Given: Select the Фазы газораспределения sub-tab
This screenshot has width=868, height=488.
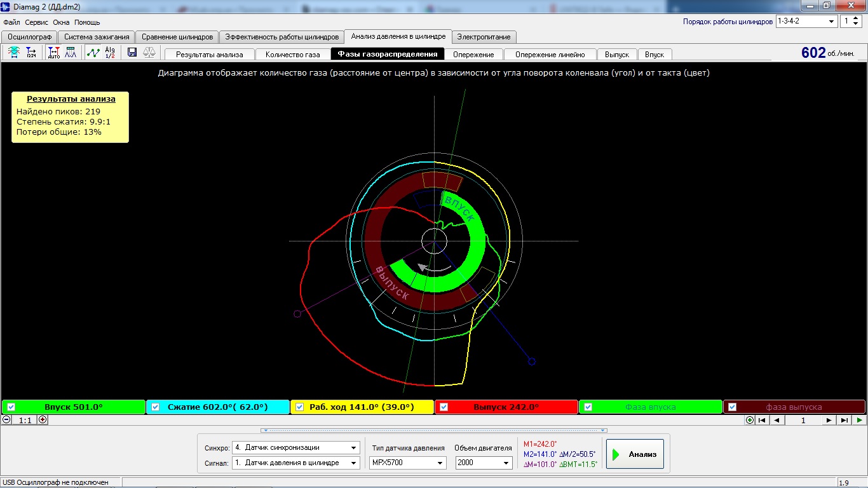Looking at the screenshot, I should (x=388, y=54).
